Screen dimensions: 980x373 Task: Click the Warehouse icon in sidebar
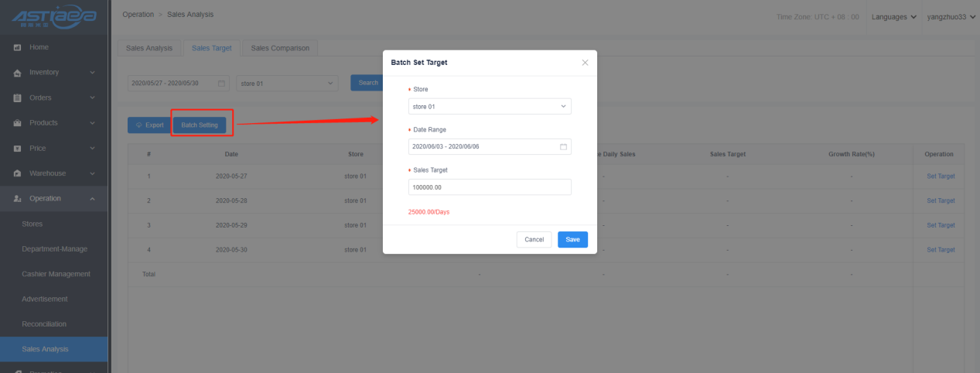pos(17,173)
